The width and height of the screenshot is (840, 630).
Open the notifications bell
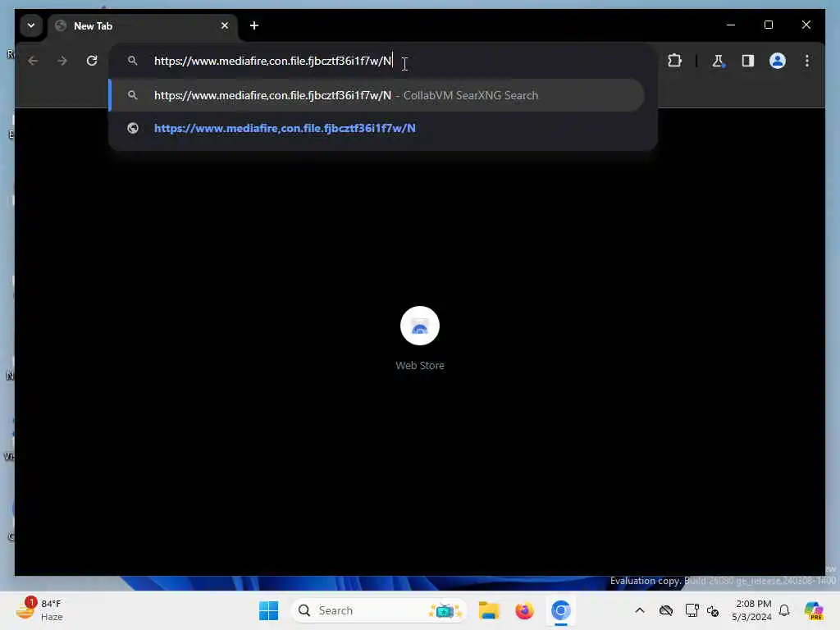784,610
